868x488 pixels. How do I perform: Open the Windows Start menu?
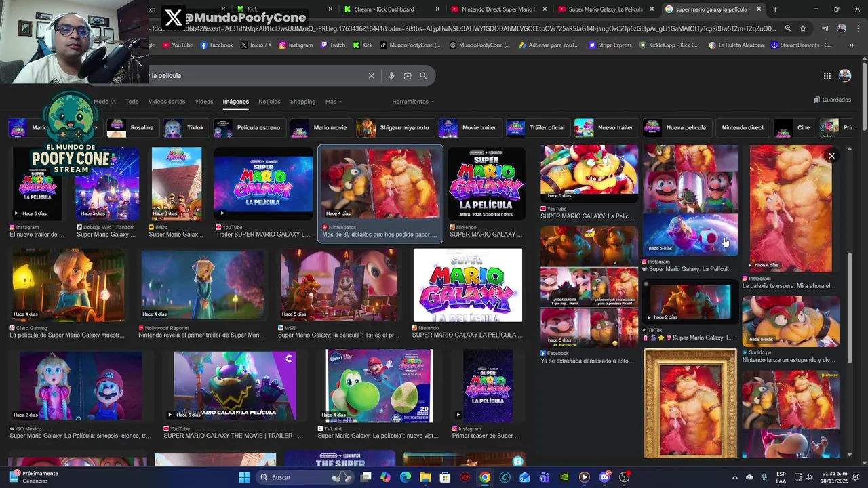point(244,477)
